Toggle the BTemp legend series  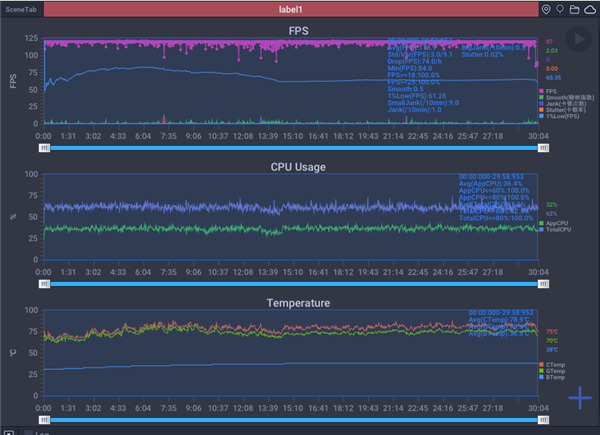point(552,377)
